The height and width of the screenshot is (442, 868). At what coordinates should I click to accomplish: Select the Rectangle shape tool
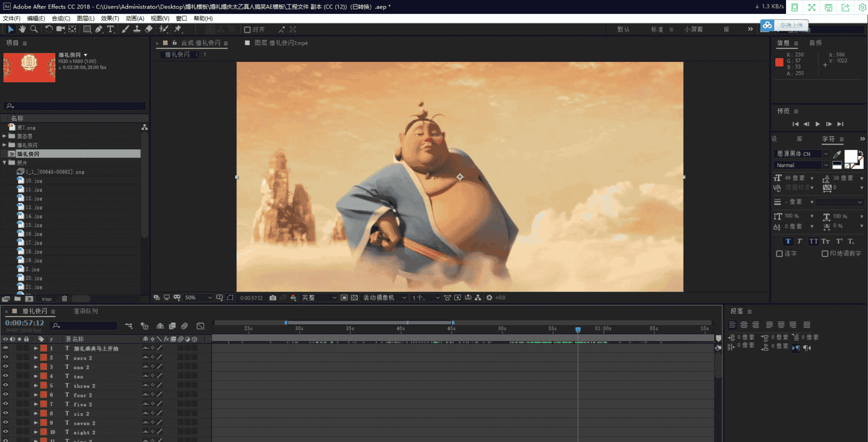click(x=87, y=29)
